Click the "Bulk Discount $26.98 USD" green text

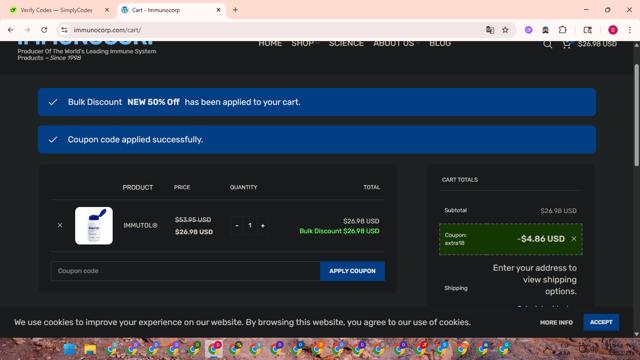point(340,231)
